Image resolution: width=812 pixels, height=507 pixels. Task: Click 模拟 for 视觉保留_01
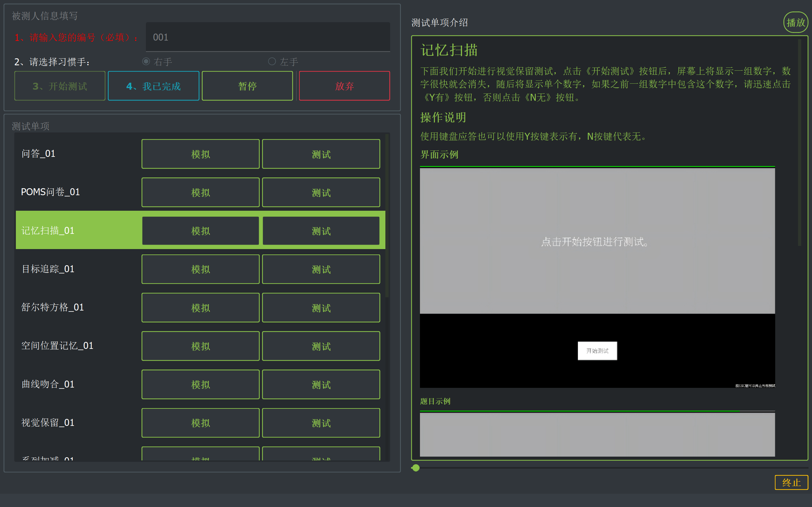[200, 423]
